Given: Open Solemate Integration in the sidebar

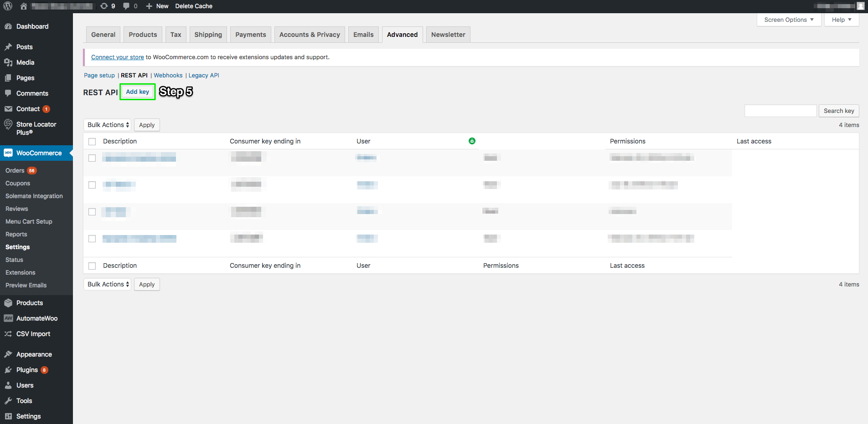Looking at the screenshot, I should (x=34, y=196).
